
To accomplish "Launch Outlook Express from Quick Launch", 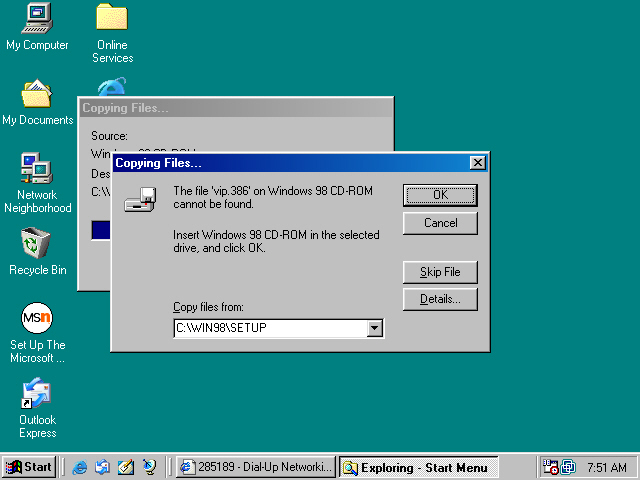I will coord(102,467).
